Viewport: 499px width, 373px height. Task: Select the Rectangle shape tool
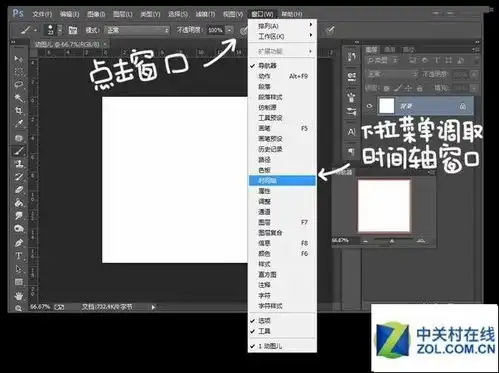(x=18, y=282)
